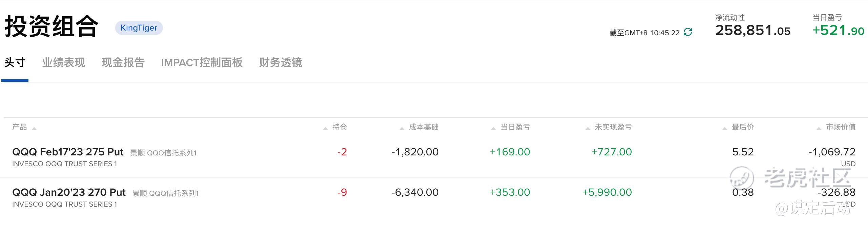Sort by the 持仓 column arrow

click(x=325, y=128)
